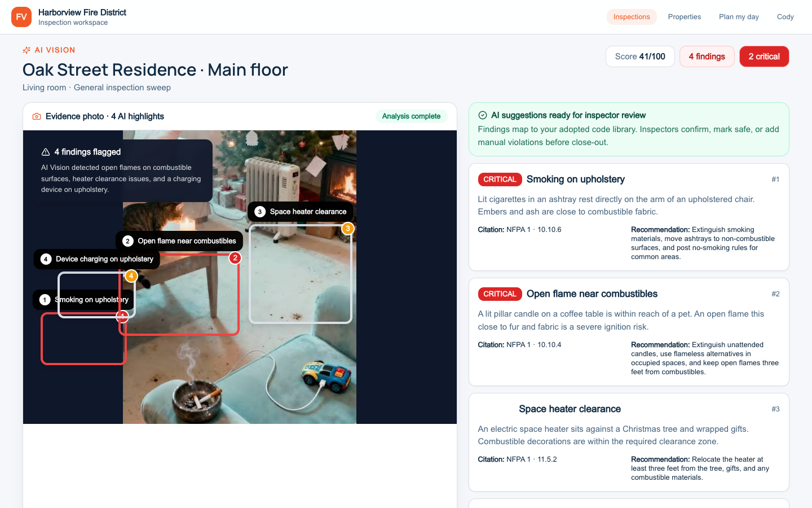Click the CRITICAL badge on Open flame card

500,294
